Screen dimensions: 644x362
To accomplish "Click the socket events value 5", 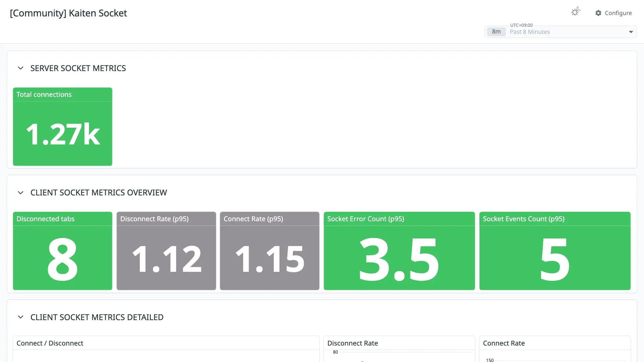I will (555, 259).
